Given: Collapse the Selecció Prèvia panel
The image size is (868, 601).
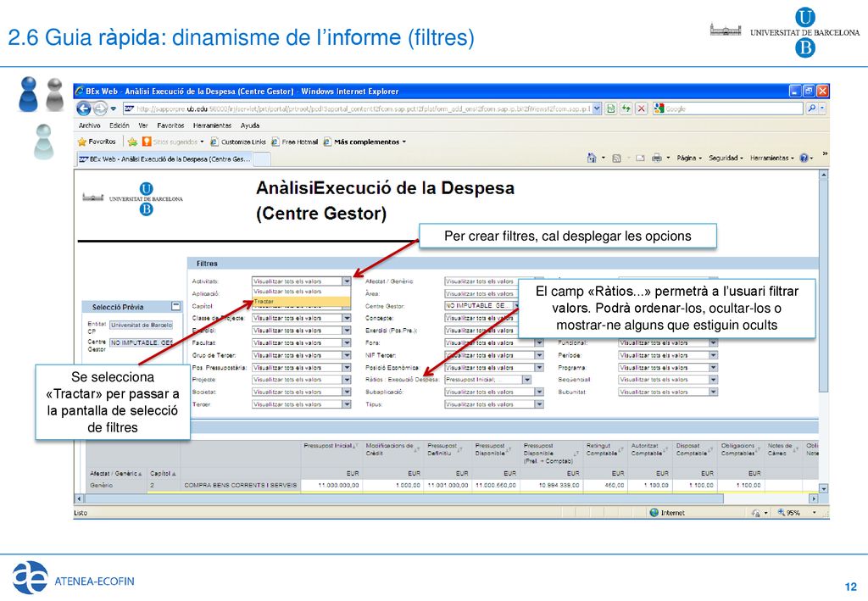Looking at the screenshot, I should tap(176, 306).
